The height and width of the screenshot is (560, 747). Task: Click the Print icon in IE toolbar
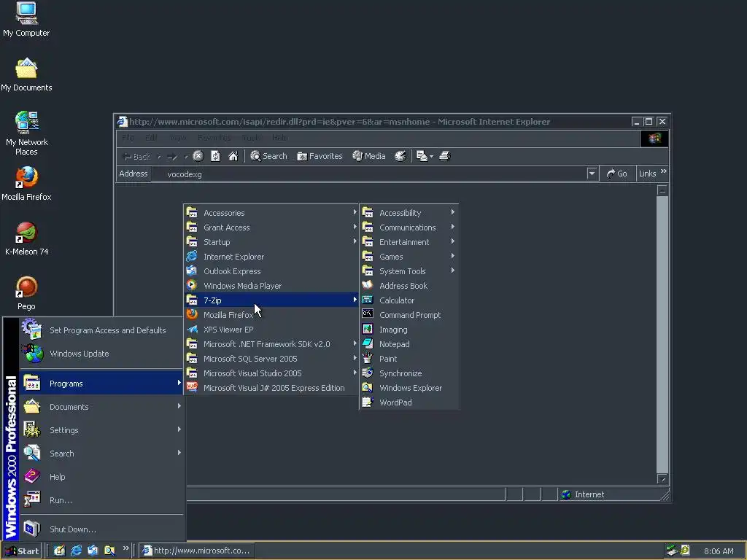[x=444, y=156]
